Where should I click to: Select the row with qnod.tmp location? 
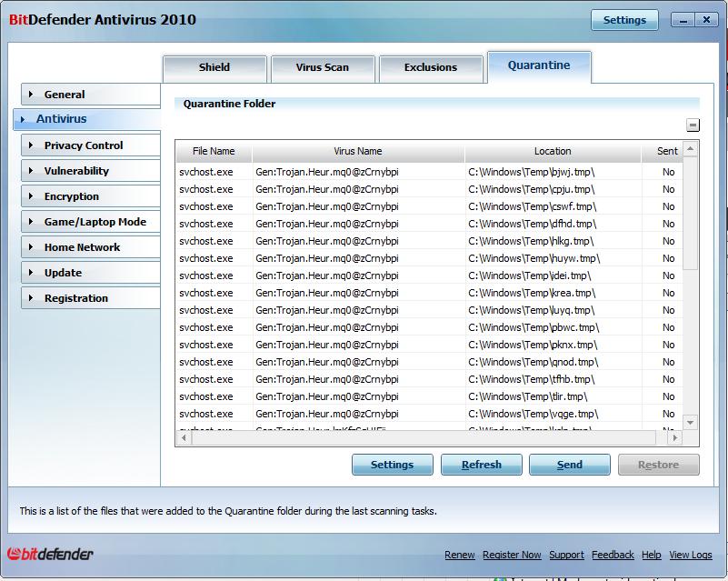coord(430,362)
